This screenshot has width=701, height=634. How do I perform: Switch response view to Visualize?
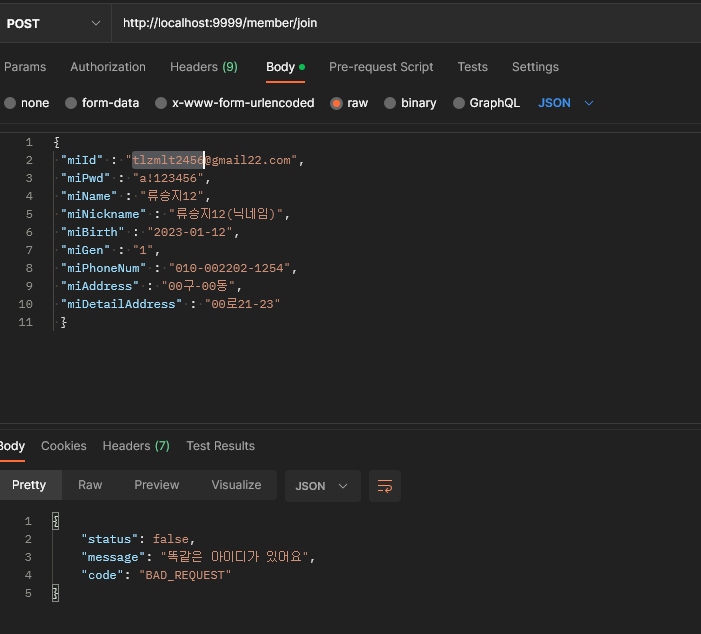point(236,485)
